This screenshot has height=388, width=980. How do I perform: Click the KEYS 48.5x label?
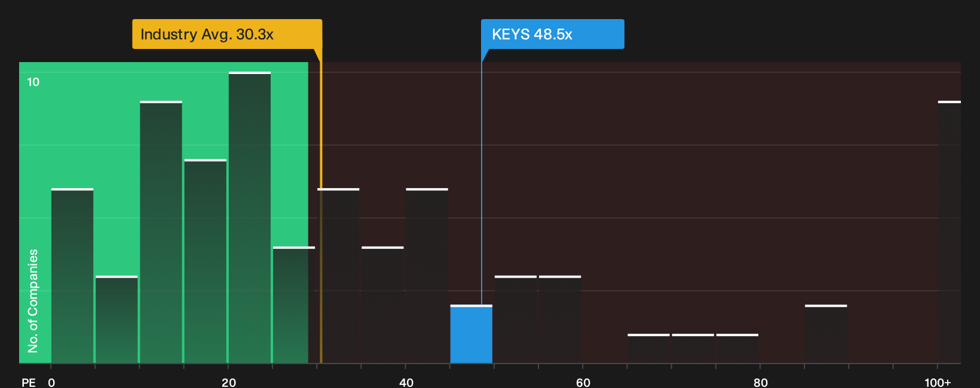(553, 34)
